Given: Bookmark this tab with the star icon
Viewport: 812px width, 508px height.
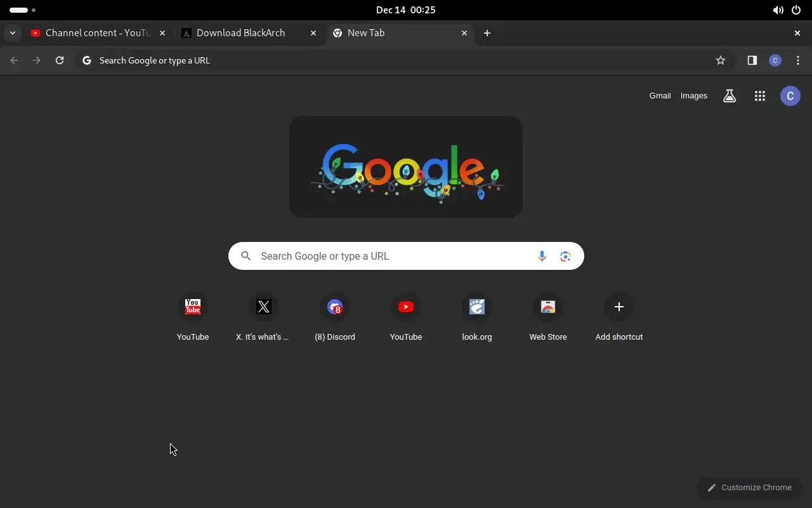Looking at the screenshot, I should (721, 60).
